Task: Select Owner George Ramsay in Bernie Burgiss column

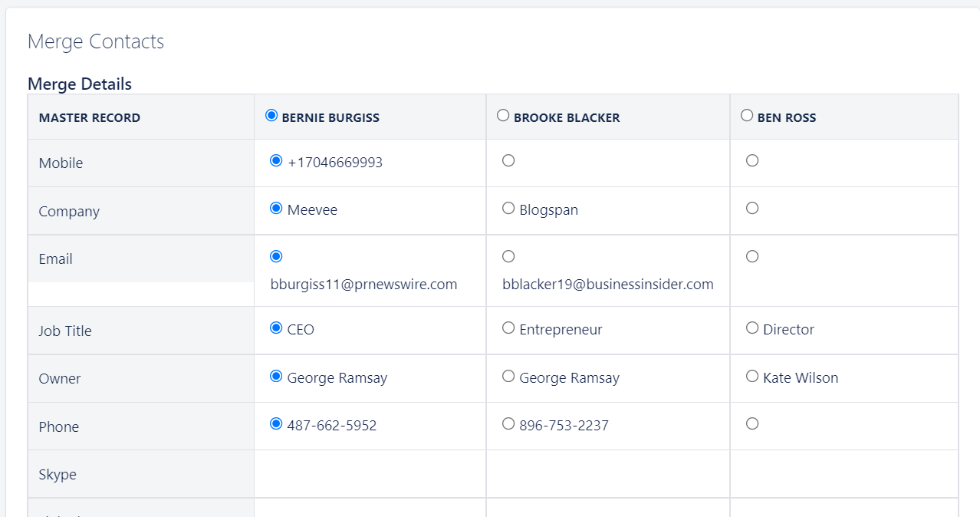Action: pyautogui.click(x=276, y=377)
